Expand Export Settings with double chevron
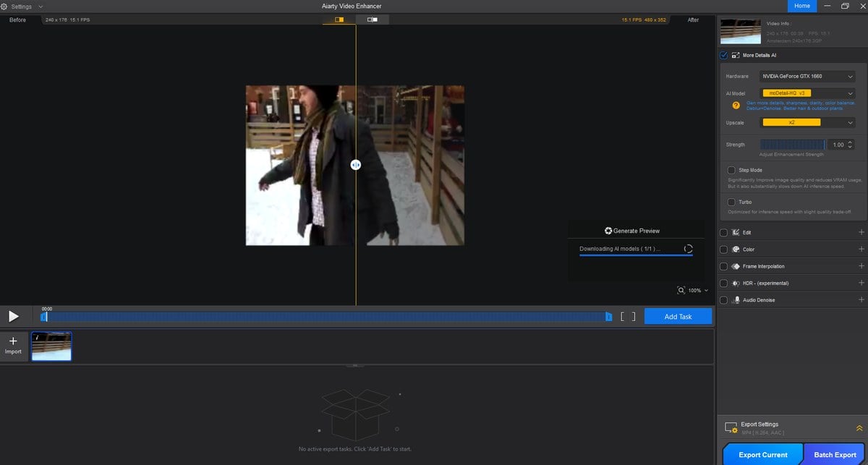The height and width of the screenshot is (465, 868). click(x=859, y=428)
